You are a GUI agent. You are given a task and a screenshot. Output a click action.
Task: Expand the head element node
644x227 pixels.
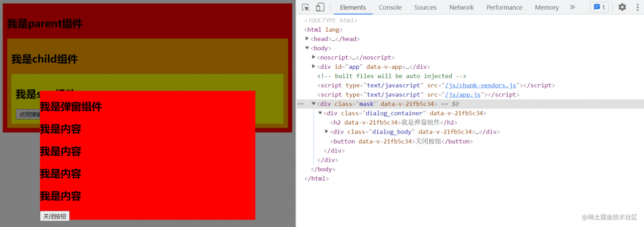click(307, 39)
